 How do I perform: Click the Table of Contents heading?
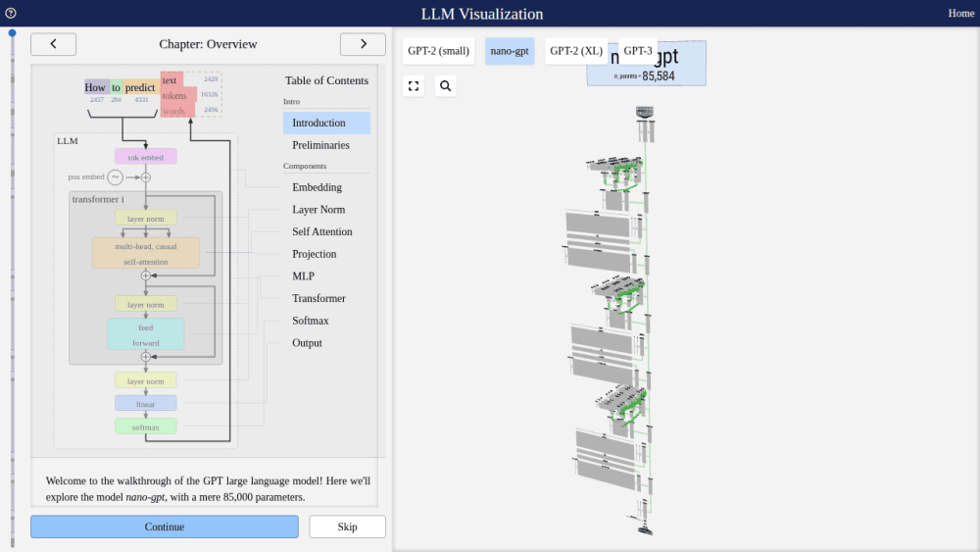coord(327,80)
